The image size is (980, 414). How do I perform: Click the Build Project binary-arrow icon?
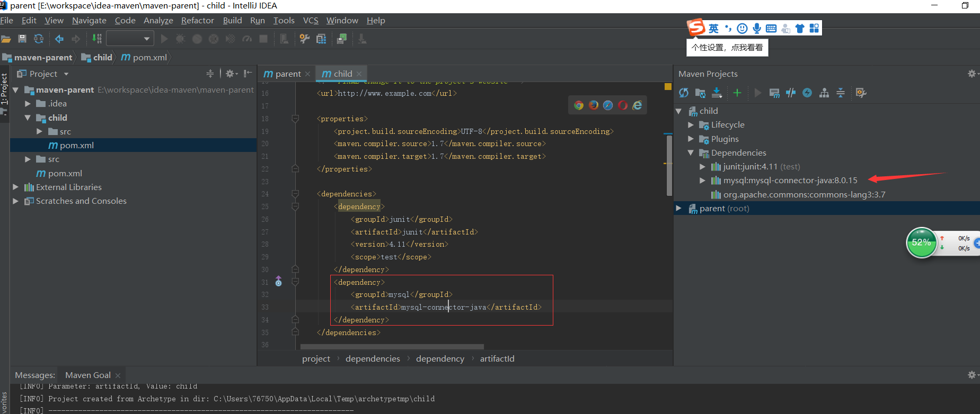point(96,39)
